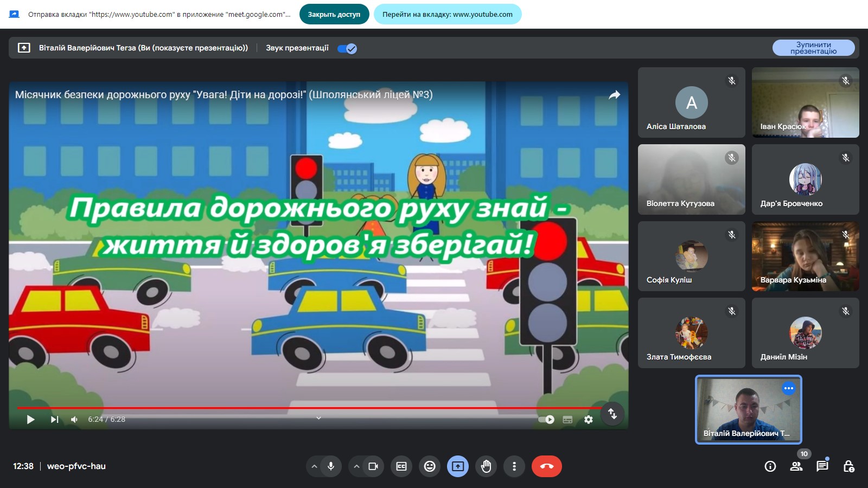Toggle microphone on or off
This screenshot has height=488, width=868.
tap(331, 466)
